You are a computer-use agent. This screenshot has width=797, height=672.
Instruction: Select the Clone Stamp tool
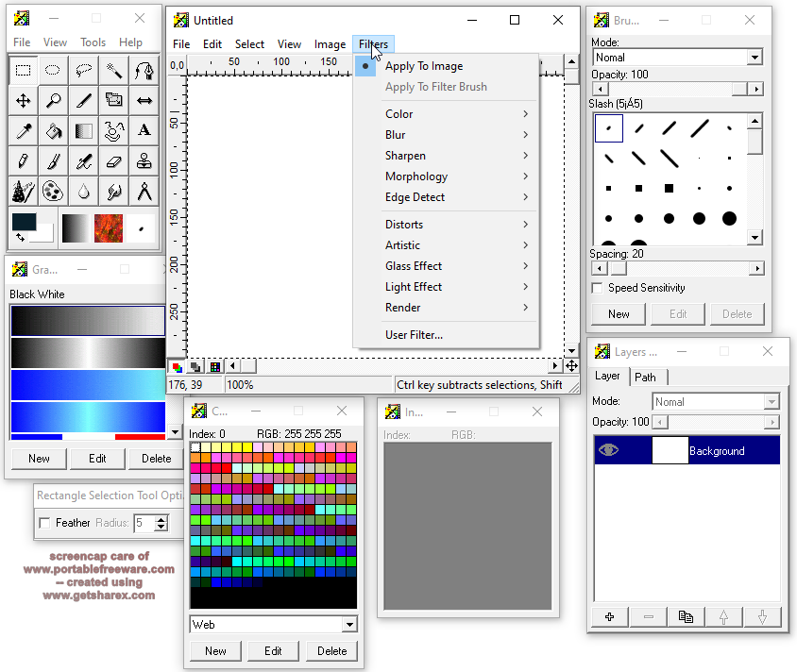pyautogui.click(x=144, y=161)
